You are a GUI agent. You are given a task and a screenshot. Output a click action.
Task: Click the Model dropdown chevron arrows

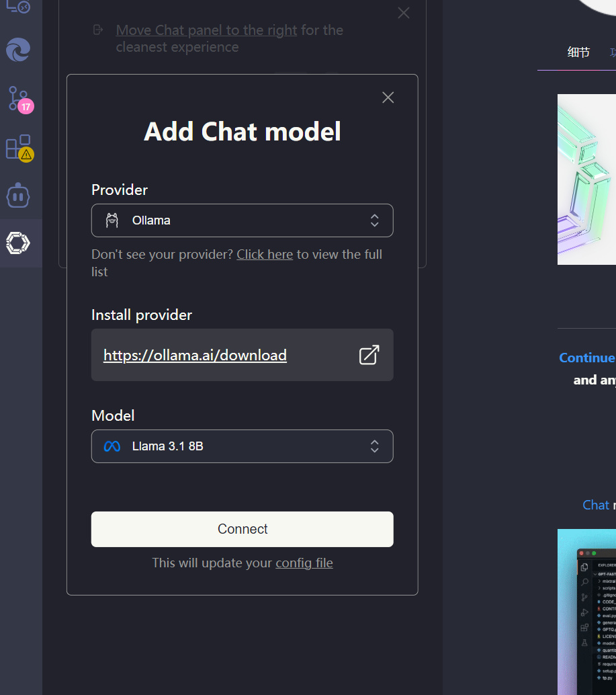[x=375, y=446]
